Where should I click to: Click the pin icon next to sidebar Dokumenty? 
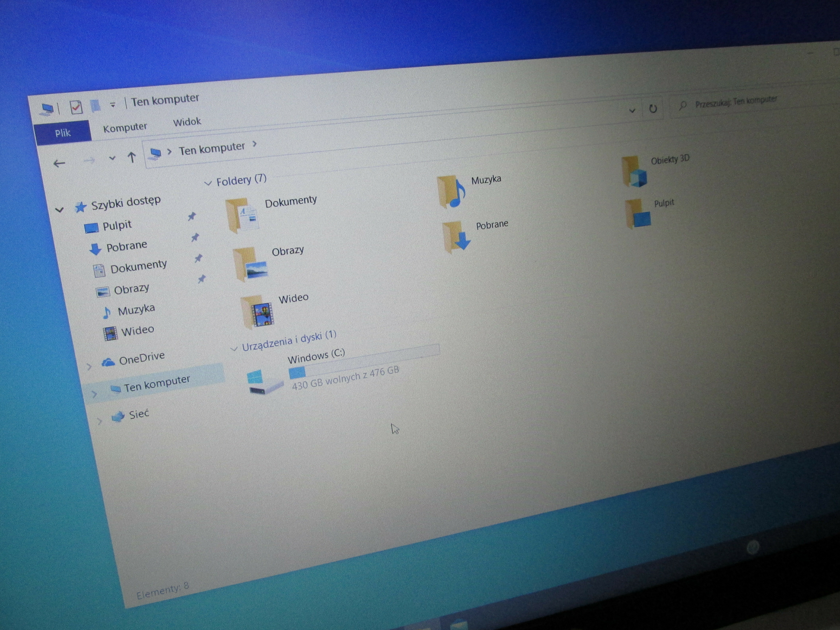[199, 258]
